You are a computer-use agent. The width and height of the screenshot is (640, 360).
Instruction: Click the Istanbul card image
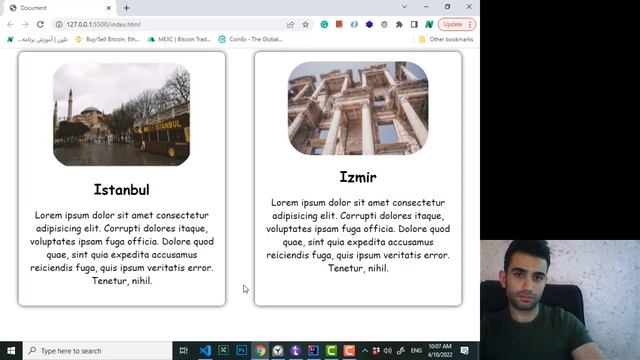tap(121, 114)
